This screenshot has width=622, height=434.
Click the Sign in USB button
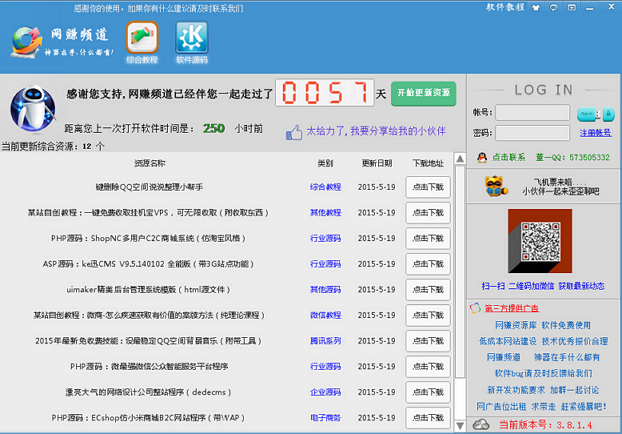coord(587,114)
